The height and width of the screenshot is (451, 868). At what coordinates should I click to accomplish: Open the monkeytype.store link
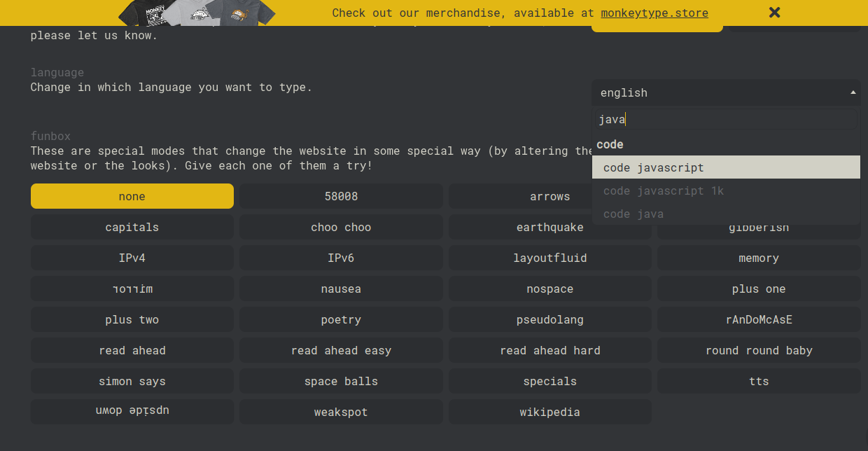pos(654,13)
